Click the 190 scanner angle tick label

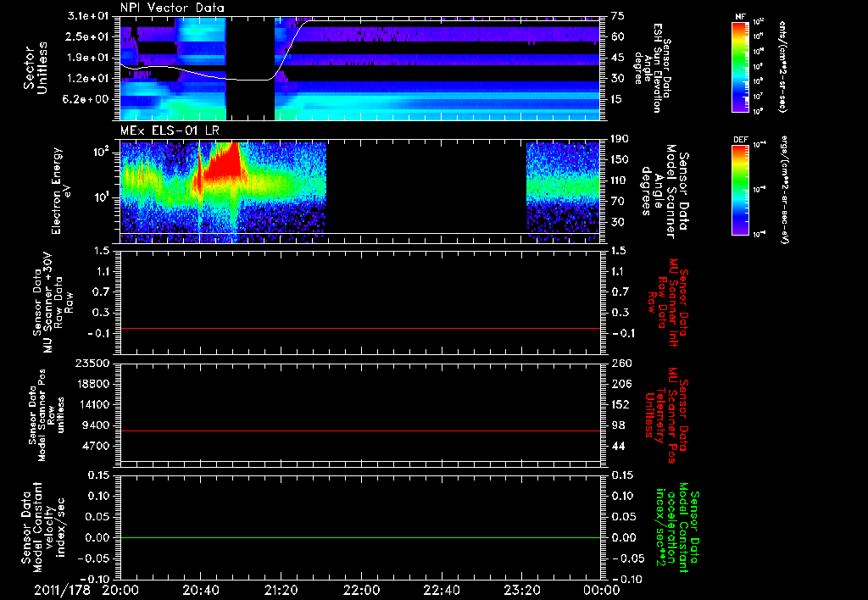(x=620, y=139)
